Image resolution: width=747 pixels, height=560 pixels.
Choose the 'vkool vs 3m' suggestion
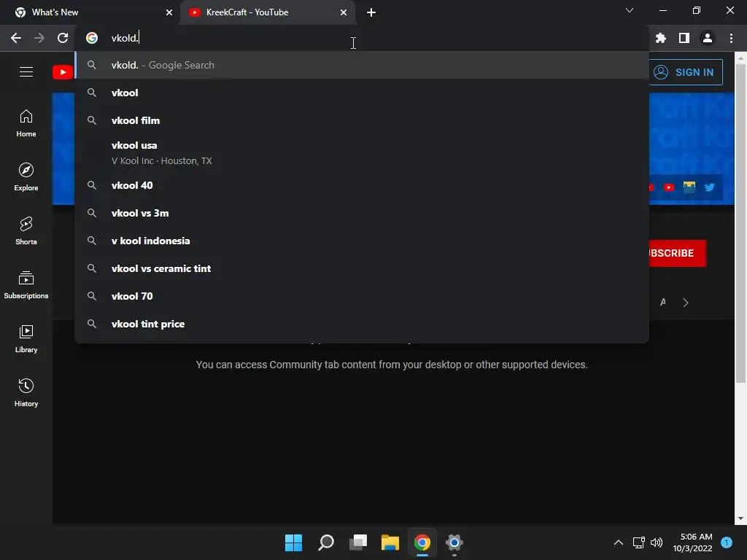(x=362, y=213)
